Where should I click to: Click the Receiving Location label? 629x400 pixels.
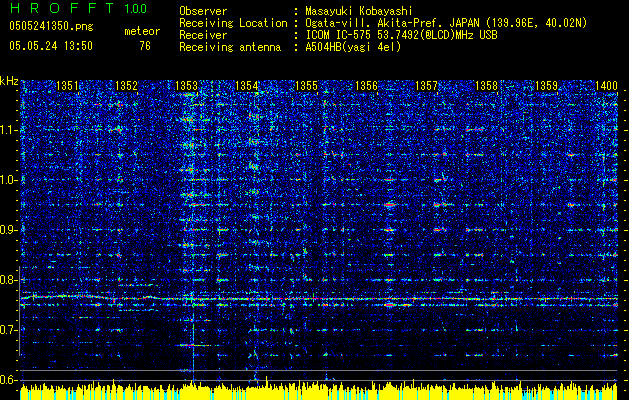coord(233,23)
